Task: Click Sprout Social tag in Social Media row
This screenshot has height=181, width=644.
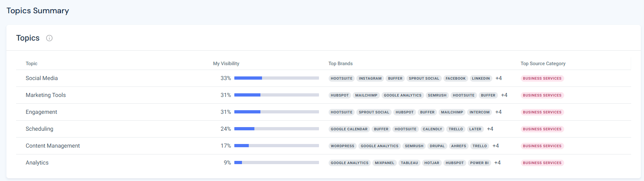Action: (x=424, y=78)
